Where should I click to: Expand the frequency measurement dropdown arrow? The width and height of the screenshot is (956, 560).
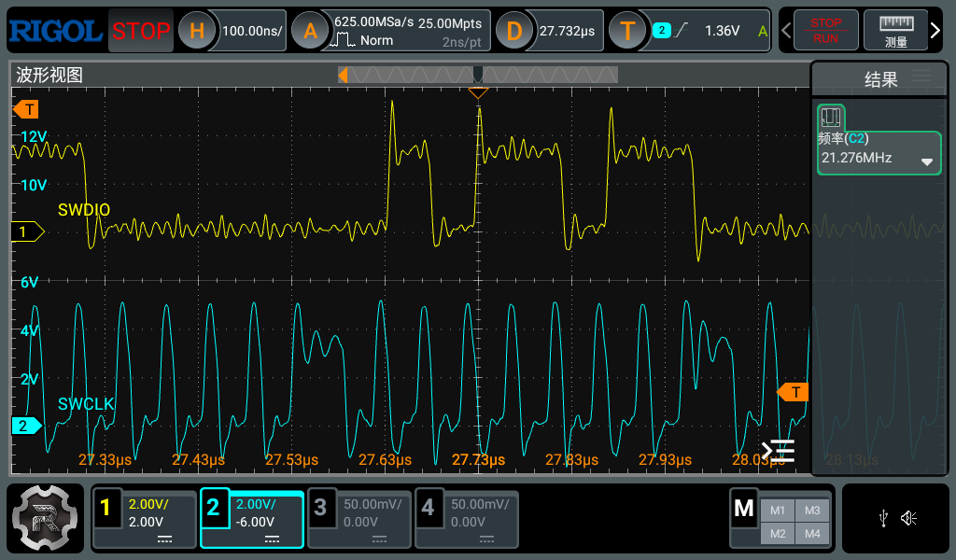coord(927,162)
